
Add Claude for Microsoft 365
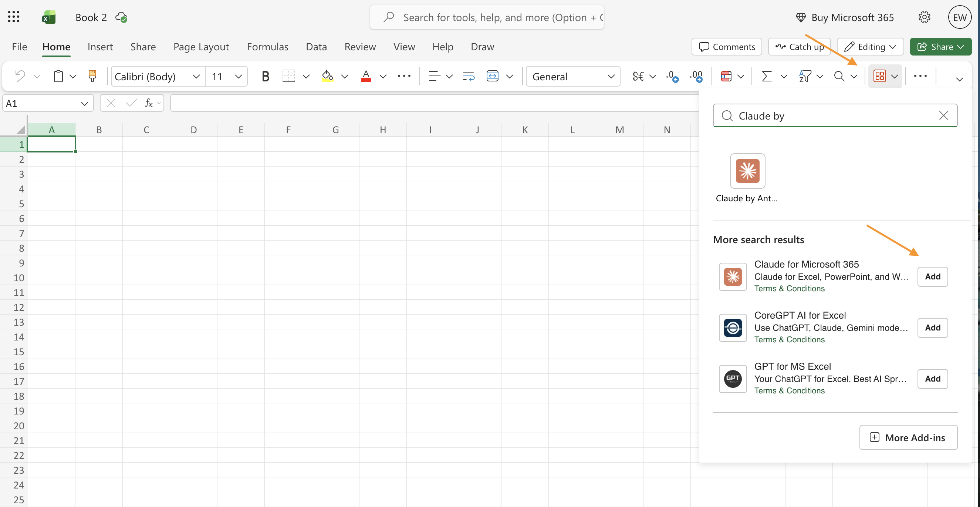click(932, 277)
